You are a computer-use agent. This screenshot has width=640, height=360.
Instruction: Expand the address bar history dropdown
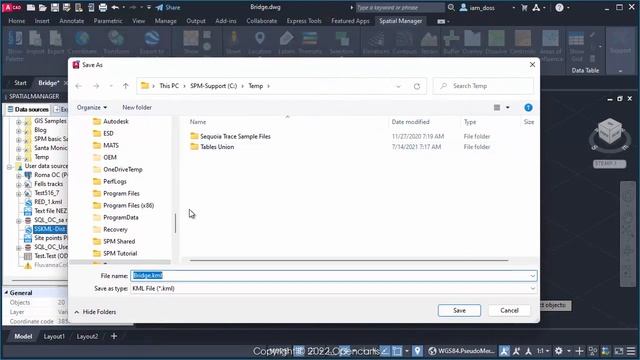(x=398, y=86)
